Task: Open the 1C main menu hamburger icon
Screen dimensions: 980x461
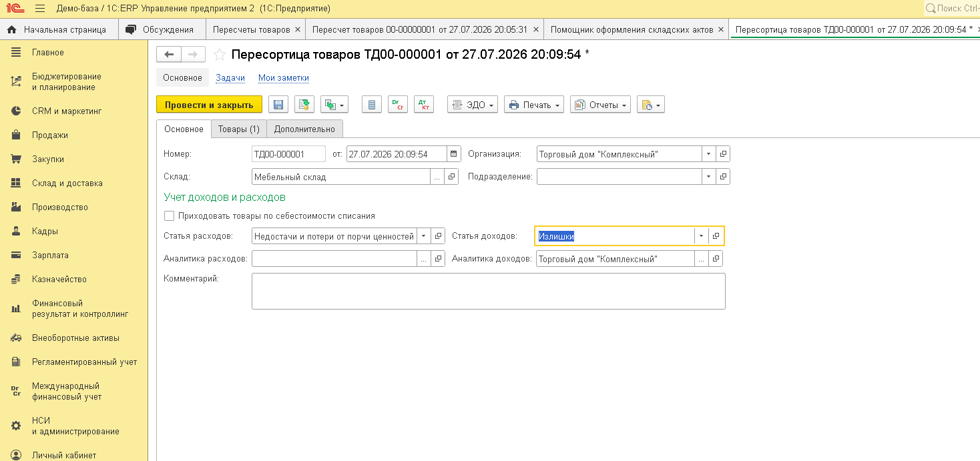Action: (40, 9)
